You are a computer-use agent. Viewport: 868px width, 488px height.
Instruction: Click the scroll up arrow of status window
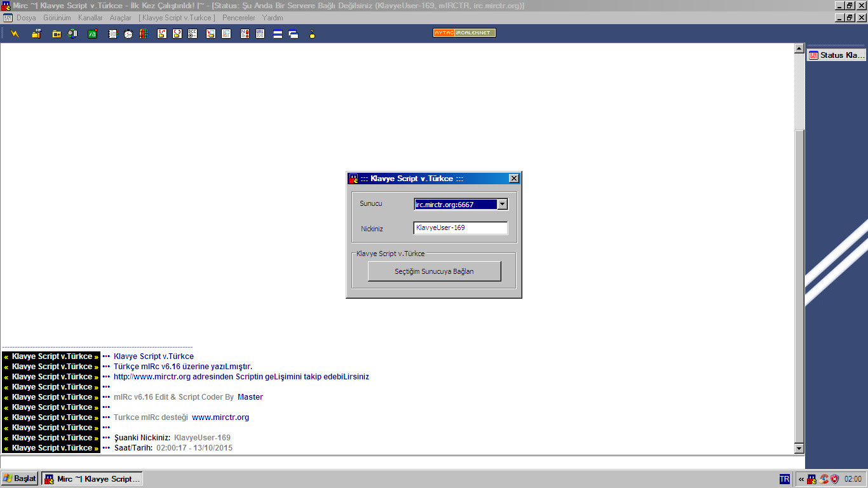pyautogui.click(x=799, y=49)
